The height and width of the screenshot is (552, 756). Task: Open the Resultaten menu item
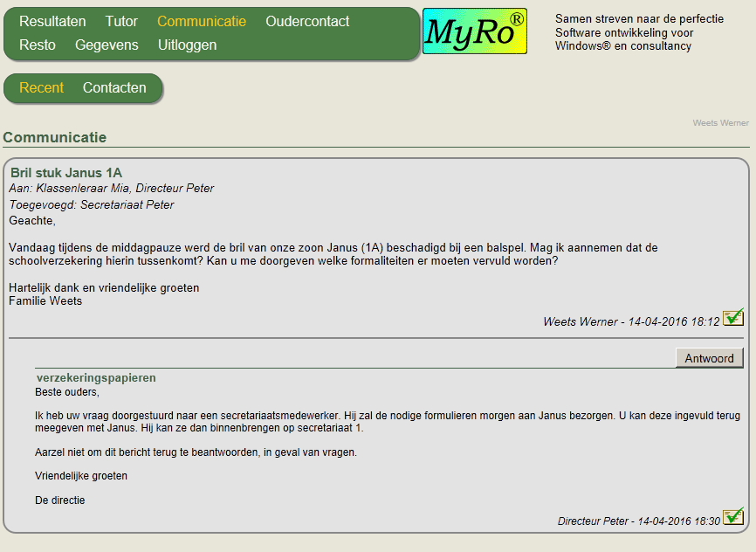(x=52, y=21)
